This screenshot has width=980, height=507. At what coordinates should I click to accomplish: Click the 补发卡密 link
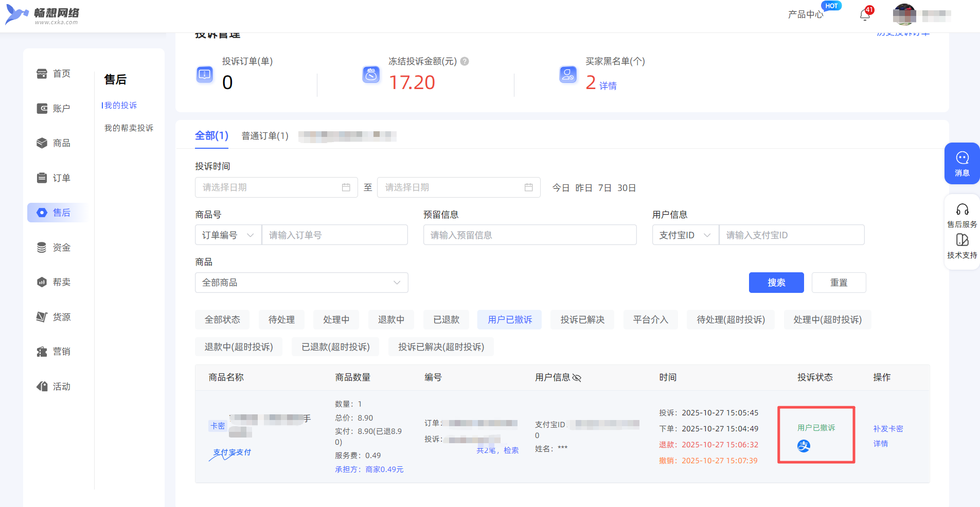tap(888, 428)
